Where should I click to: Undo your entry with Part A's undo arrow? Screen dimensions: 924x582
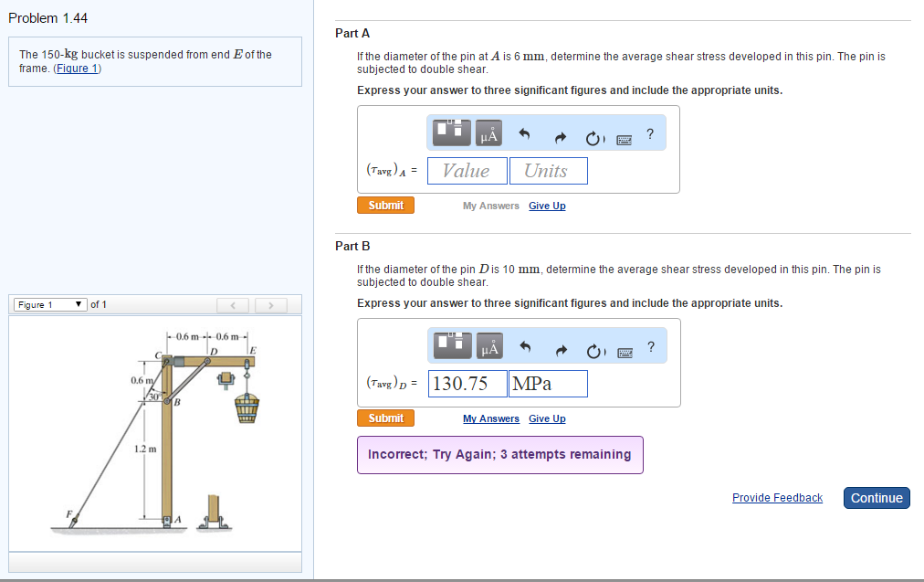(x=524, y=132)
